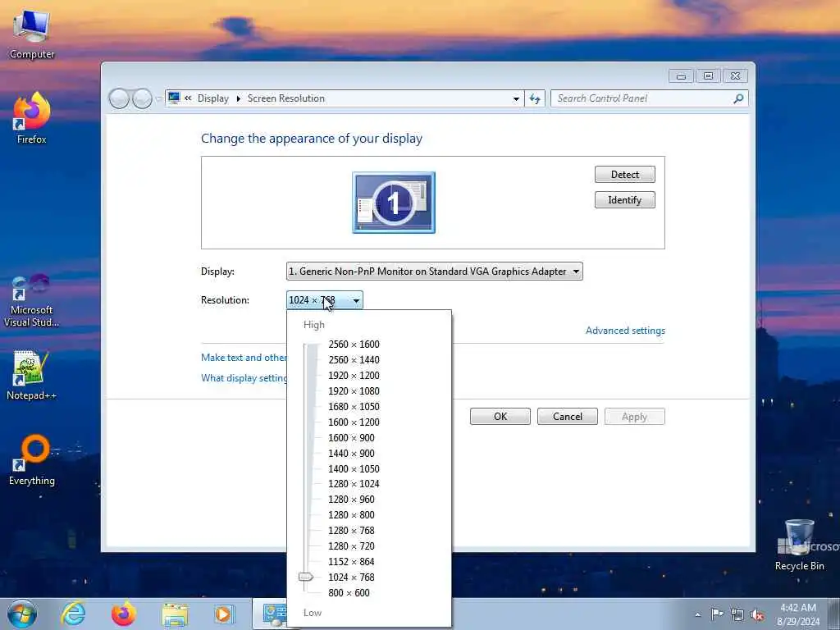Select resolution 1680 × 1050
Viewport: 840px width, 630px height.
(x=354, y=407)
